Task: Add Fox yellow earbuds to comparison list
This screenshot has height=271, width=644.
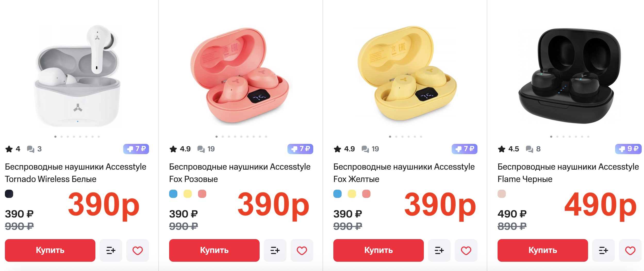Action: click(439, 250)
